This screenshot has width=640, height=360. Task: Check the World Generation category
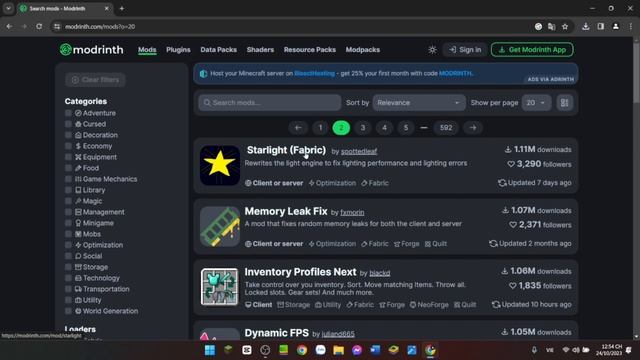[68, 311]
